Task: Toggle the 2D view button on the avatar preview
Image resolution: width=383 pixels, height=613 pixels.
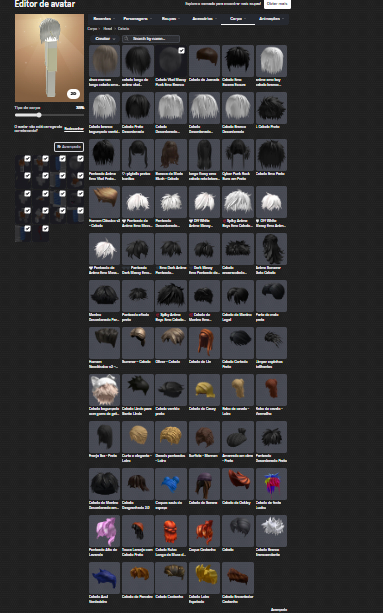Action: point(73,94)
